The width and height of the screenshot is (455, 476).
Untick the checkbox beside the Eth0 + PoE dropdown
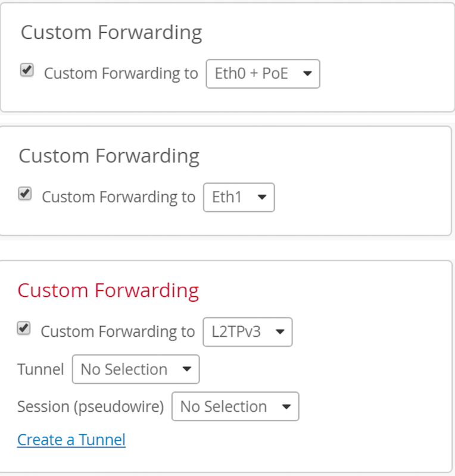click(27, 71)
